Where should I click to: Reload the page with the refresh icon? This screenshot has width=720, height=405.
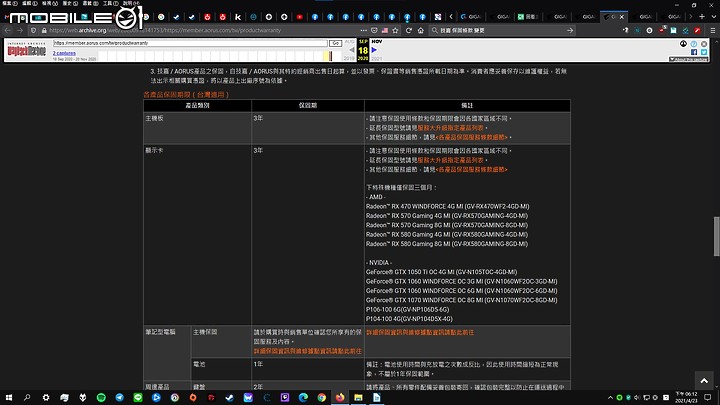(409, 30)
